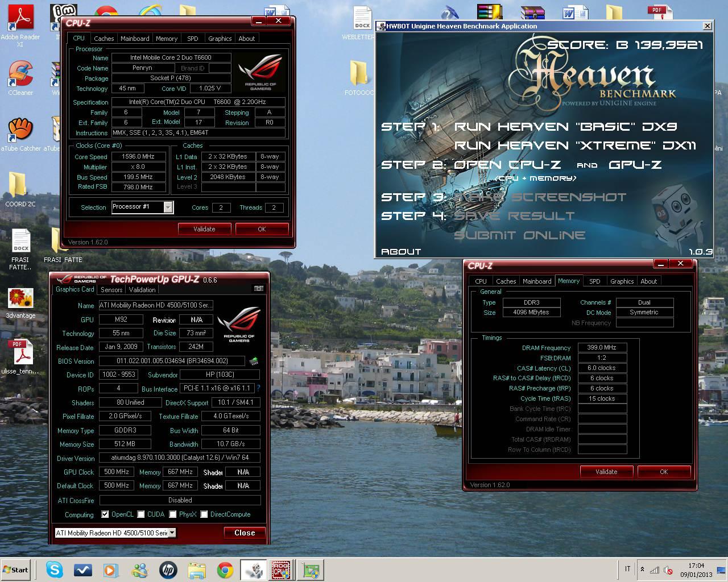
Task: Click Open CPU-Z in the Heaven app
Action: coord(507,165)
